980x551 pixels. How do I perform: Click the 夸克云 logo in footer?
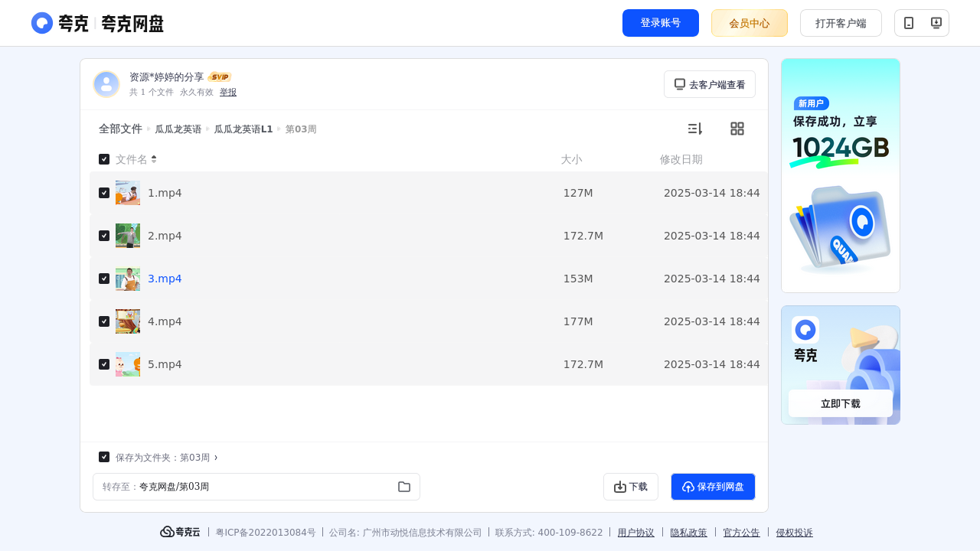[x=180, y=532]
